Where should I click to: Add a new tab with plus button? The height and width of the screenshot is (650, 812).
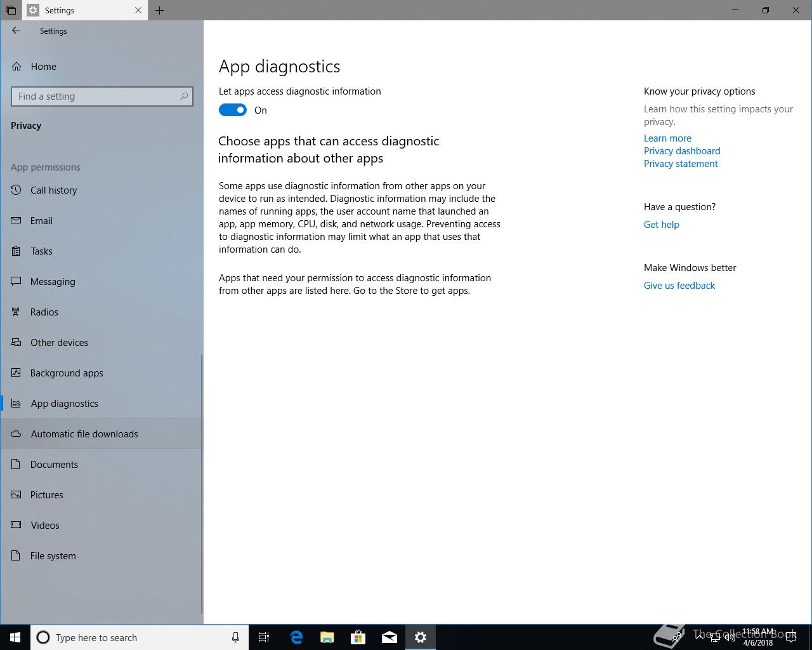(x=160, y=10)
